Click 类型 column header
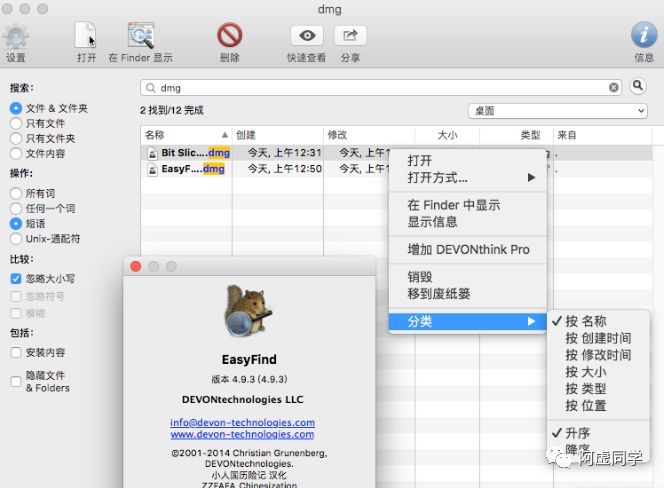Image resolution: width=664 pixels, height=488 pixels. coord(516,135)
